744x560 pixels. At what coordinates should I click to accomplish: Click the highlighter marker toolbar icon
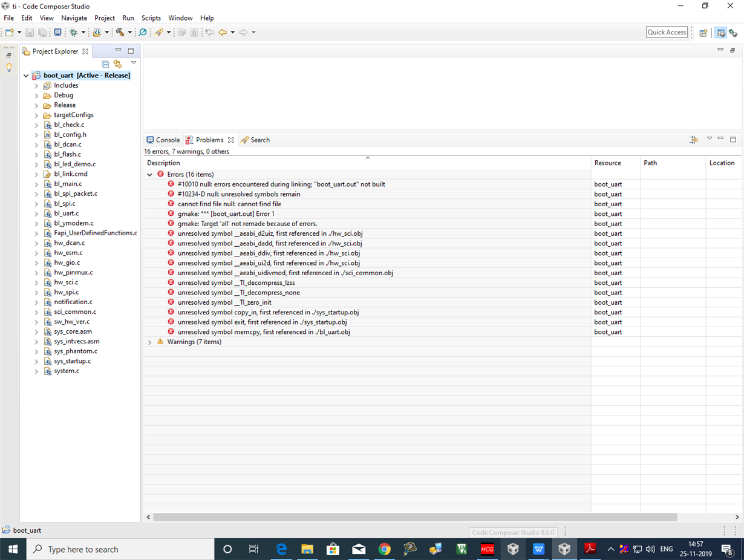tap(159, 32)
